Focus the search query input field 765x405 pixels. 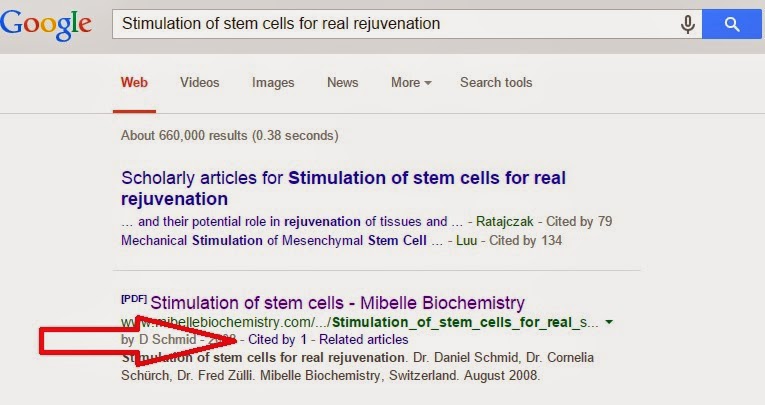[x=396, y=24]
